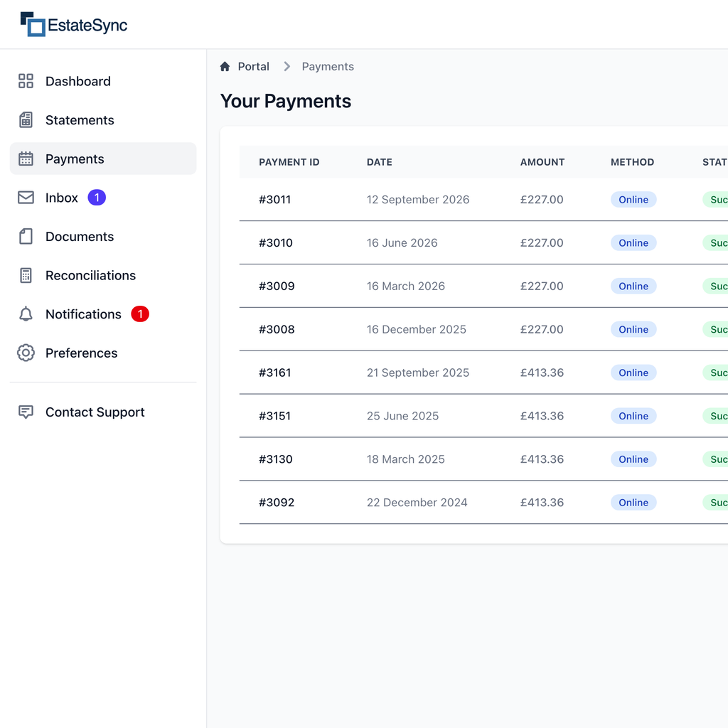Select payment ID #3161
This screenshot has width=728, height=728.
[x=275, y=373]
